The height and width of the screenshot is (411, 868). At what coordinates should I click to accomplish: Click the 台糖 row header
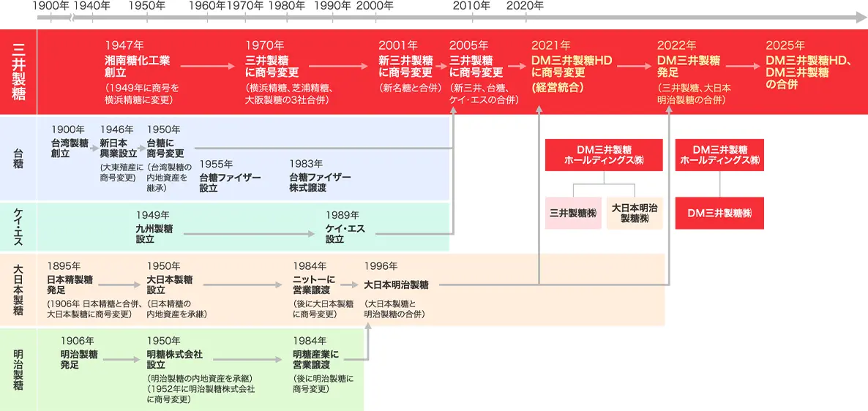pos(18,158)
